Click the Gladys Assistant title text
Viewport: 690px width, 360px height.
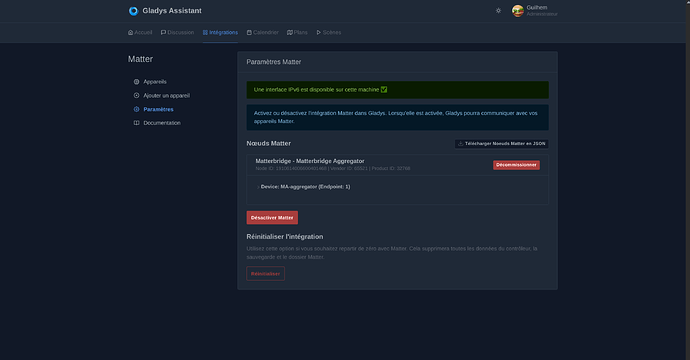[172, 11]
